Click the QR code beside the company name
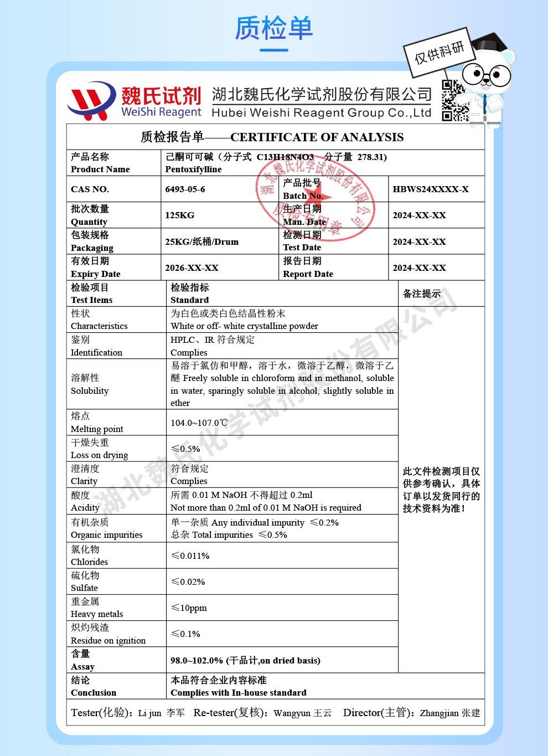The image size is (548, 756). (454, 100)
